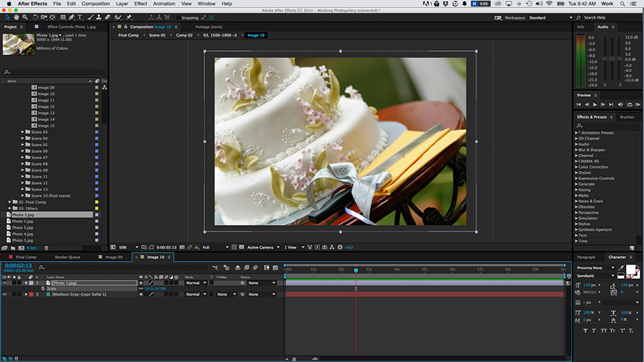Select the Zoom magnifier tool
This screenshot has width=644, height=362.
[26, 17]
